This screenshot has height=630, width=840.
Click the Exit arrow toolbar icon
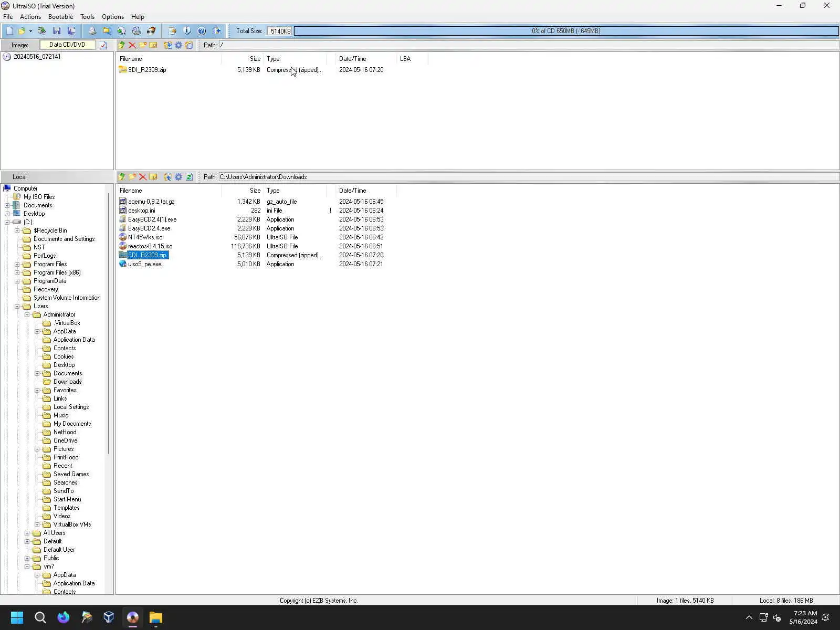(x=216, y=31)
